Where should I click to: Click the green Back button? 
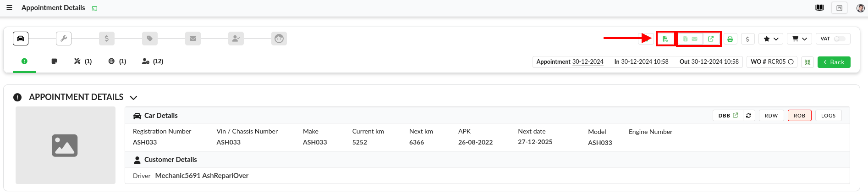834,62
